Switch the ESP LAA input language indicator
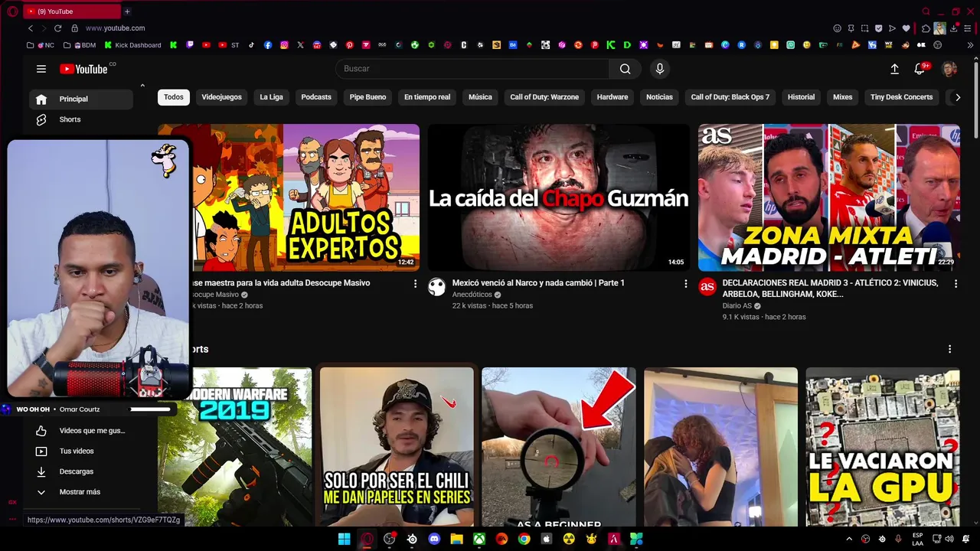The image size is (980, 551). [x=917, y=539]
